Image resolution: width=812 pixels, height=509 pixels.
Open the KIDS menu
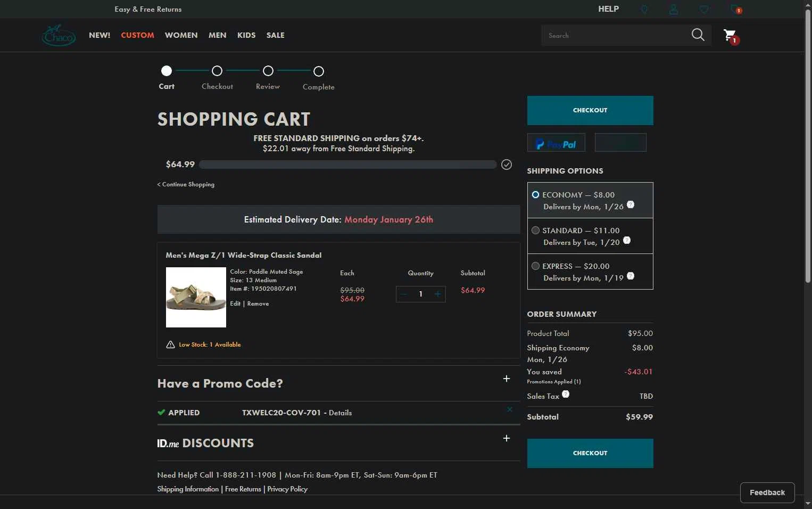246,35
